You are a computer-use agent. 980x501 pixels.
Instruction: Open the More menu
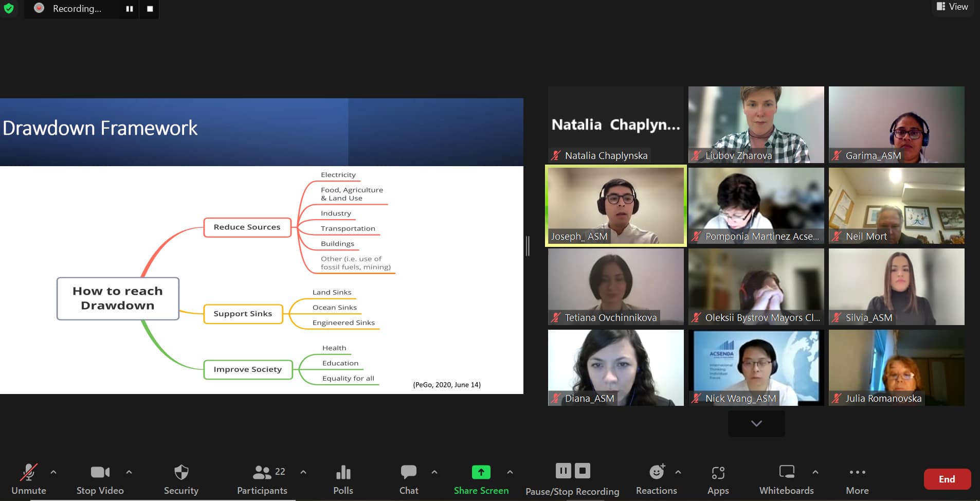[x=857, y=472]
